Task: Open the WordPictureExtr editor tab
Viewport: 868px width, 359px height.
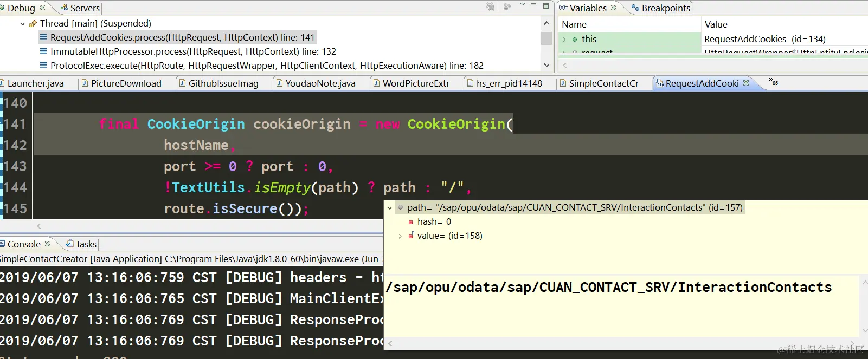Action: click(416, 83)
